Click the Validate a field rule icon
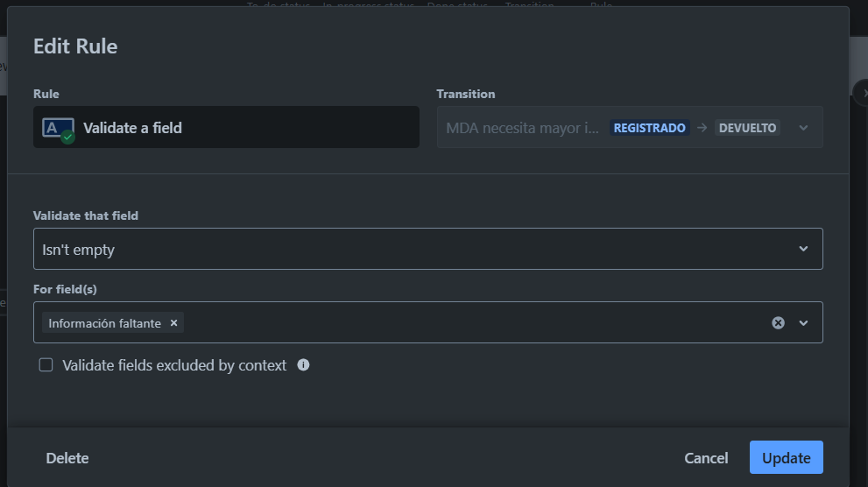 [x=58, y=130]
